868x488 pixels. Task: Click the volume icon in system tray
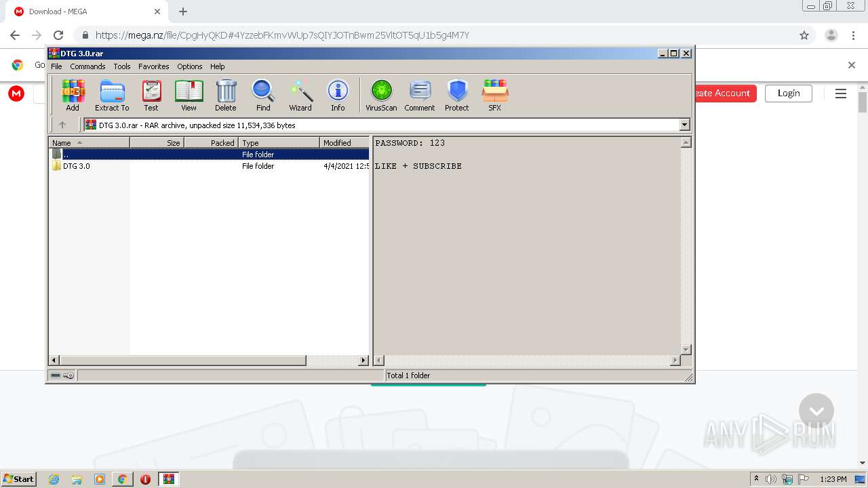(771, 479)
